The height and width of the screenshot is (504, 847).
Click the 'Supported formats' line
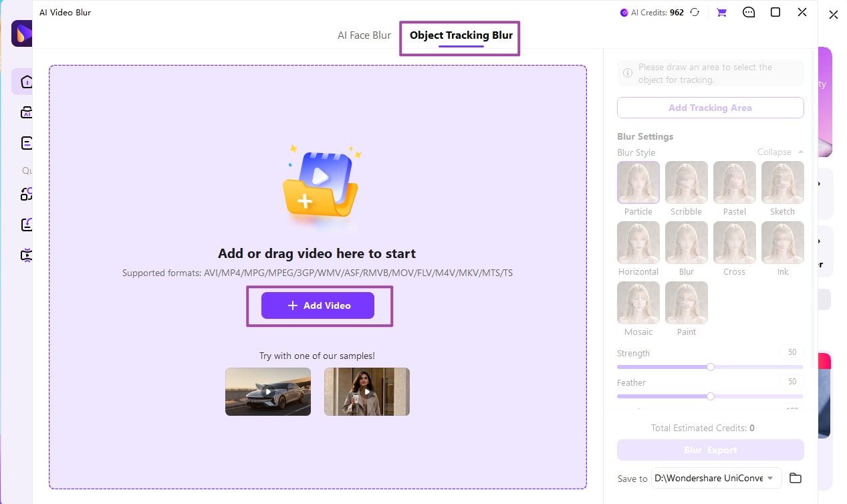click(318, 273)
